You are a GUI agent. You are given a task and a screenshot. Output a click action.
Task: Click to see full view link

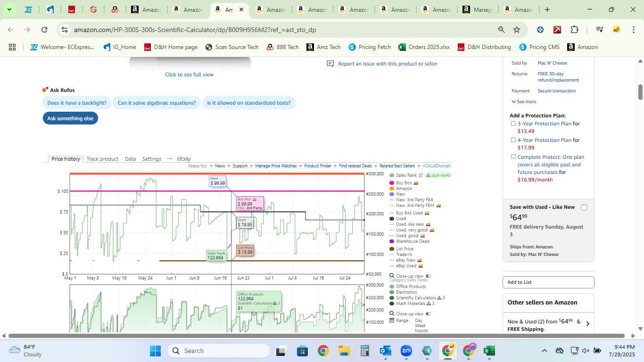pos(189,74)
